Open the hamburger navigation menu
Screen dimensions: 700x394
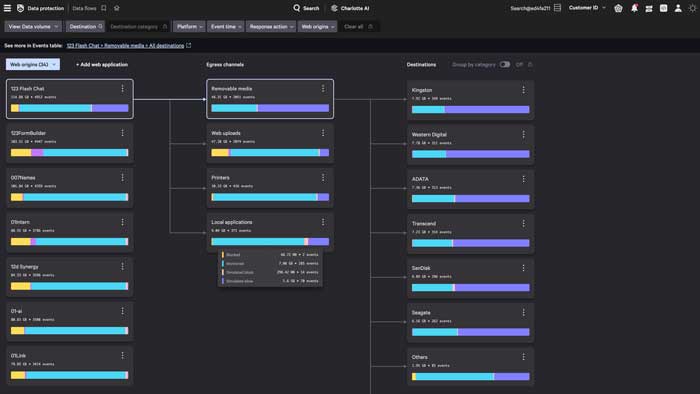(x=7, y=8)
